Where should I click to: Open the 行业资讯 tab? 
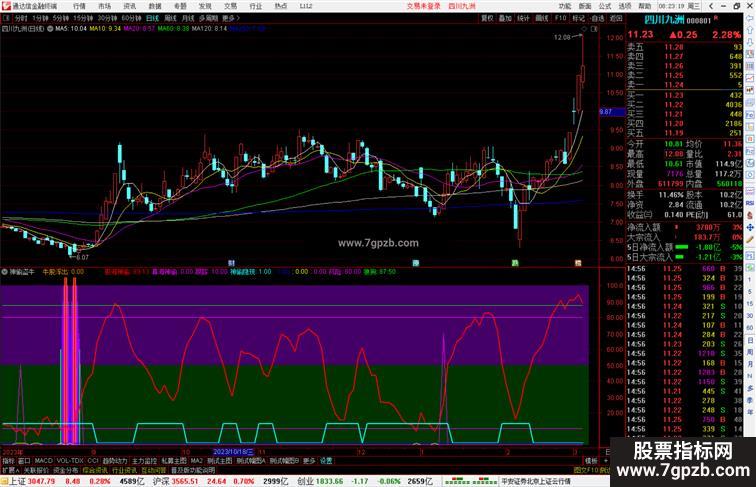(x=125, y=470)
